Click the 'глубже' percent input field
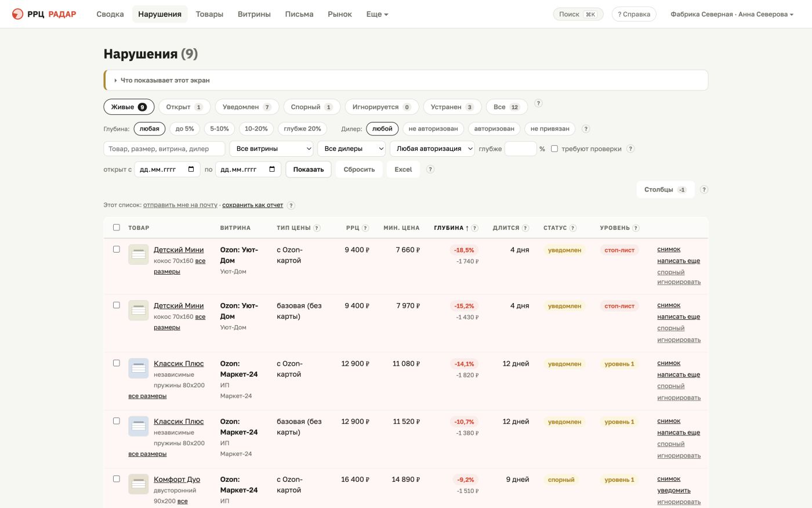Viewport: 812px width, 508px height. pyautogui.click(x=520, y=149)
